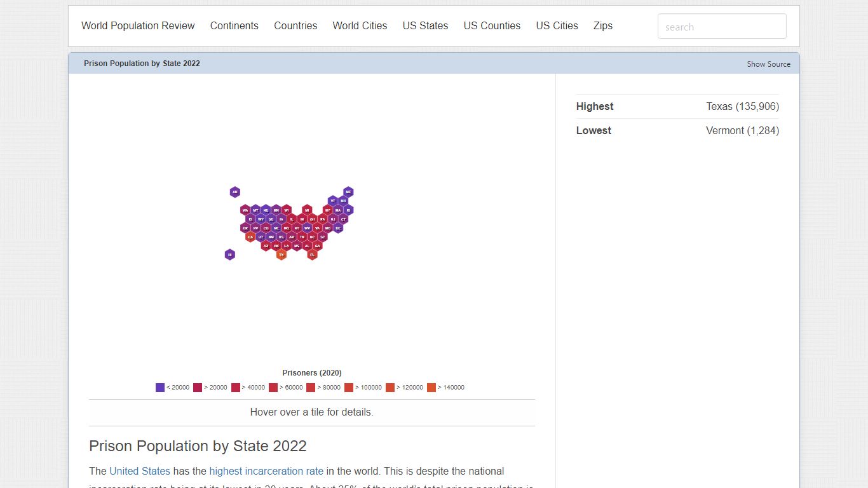
Task: Click the orange '> 140000' legend swatch
Action: tap(431, 388)
